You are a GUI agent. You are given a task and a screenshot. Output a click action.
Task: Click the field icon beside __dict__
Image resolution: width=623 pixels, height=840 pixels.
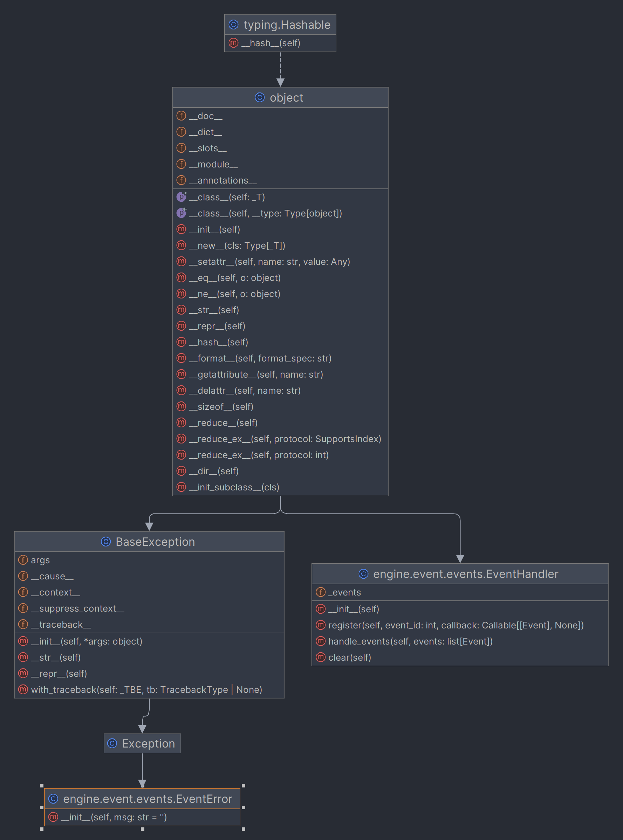tap(182, 132)
